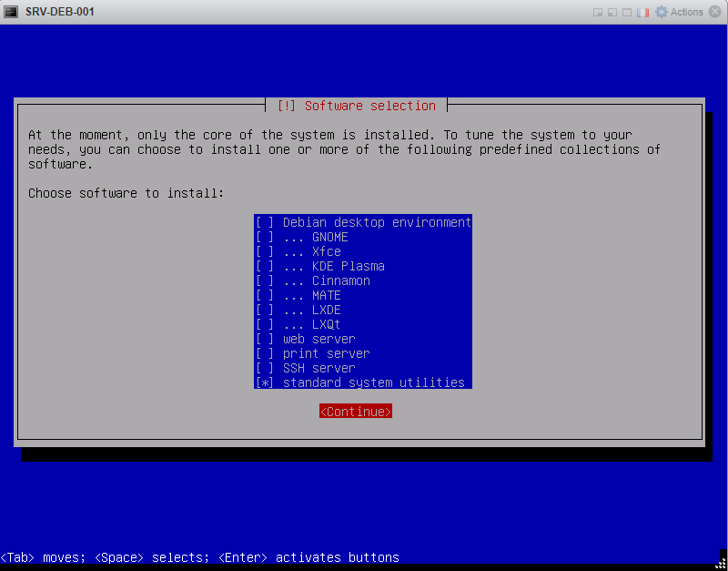Click the Continue button
Screen dimensions: 728x571
(356, 412)
